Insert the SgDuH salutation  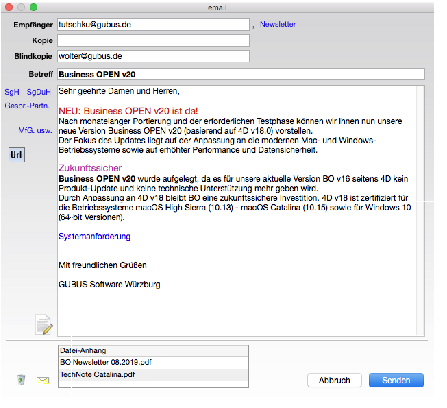38,92
